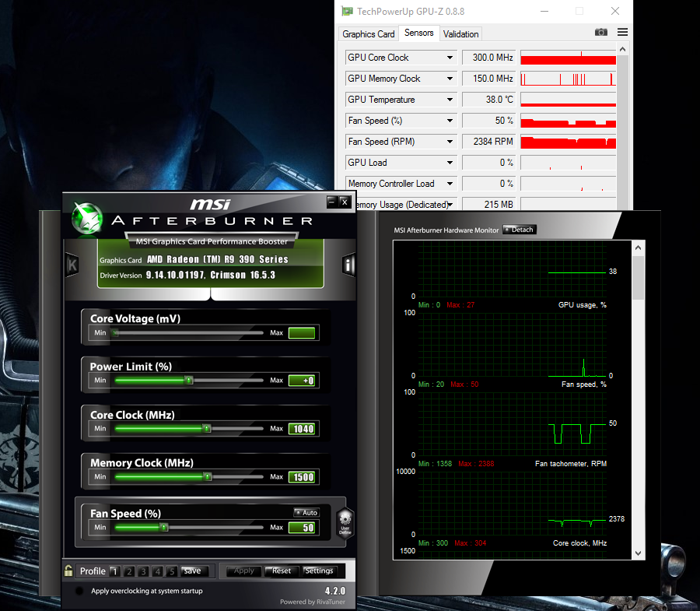Click the GPU usage, % graph label
The height and width of the screenshot is (611, 700).
point(582,305)
